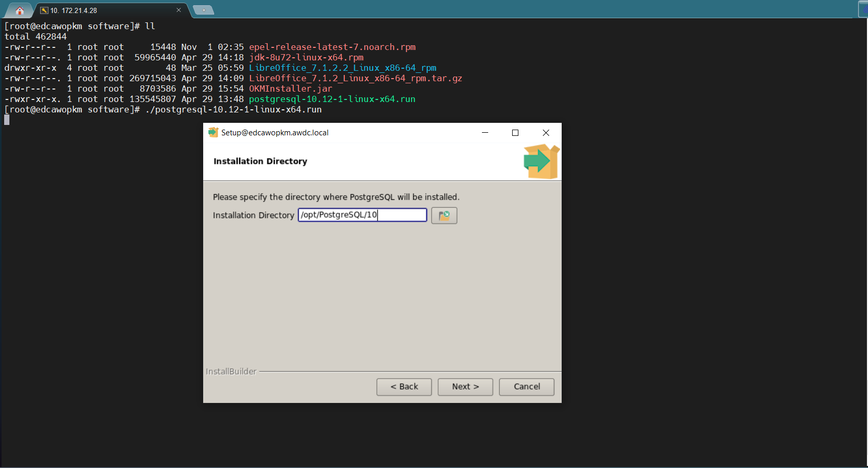Close the 172.21.4.28 session tab
Screen dimensions: 868x468
coord(179,10)
